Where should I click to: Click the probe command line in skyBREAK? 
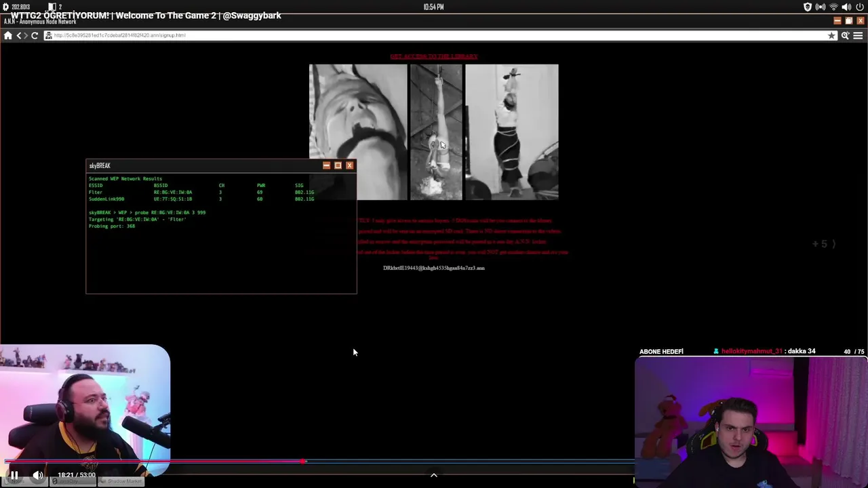[x=147, y=213]
